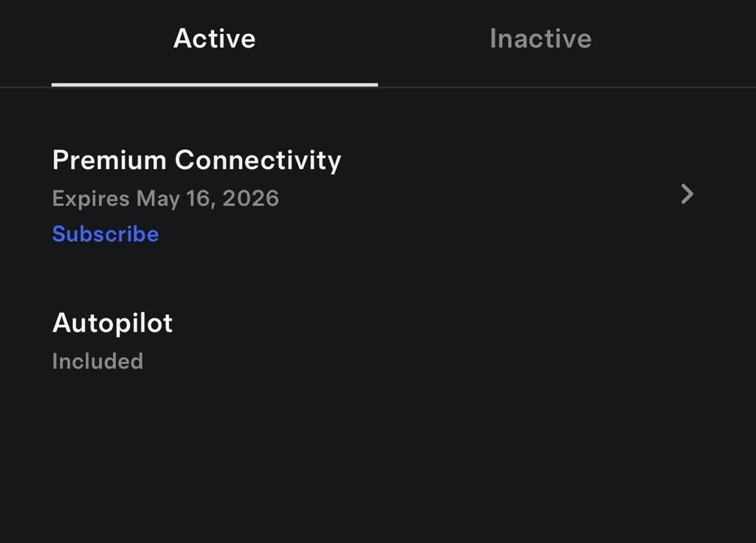Show inactive subscriptions

tap(540, 38)
